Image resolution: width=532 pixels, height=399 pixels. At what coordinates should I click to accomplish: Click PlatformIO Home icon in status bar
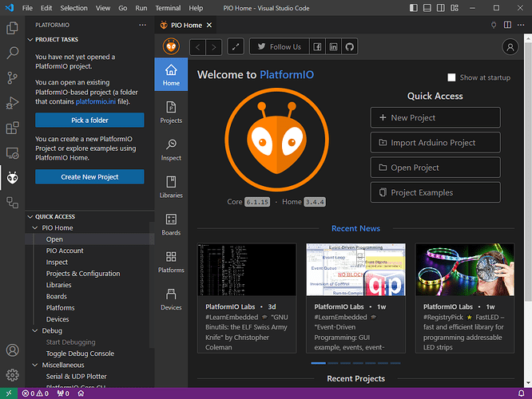coord(81,393)
